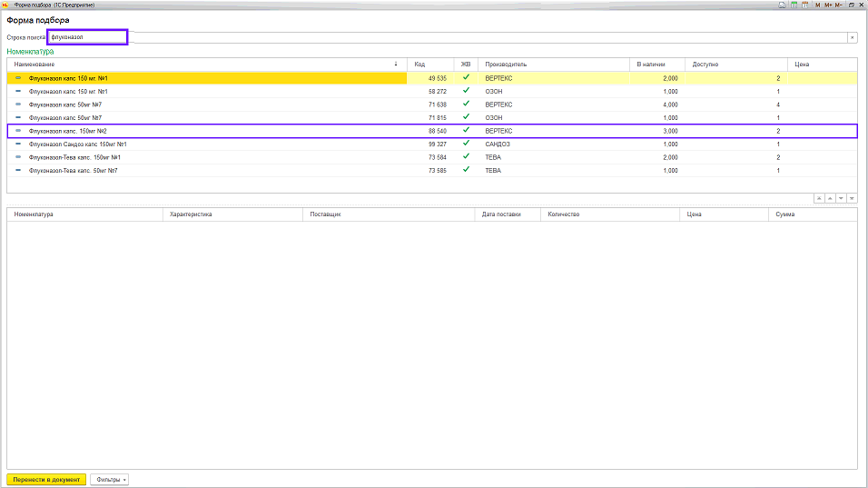The image size is (868, 488).
Task: Jump to last row with the bottom arrow
Action: (852, 198)
